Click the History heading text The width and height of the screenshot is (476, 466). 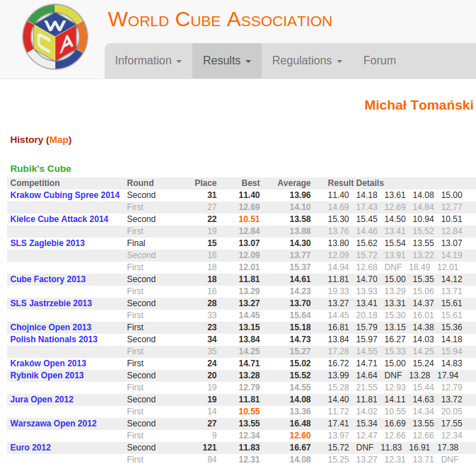click(27, 140)
